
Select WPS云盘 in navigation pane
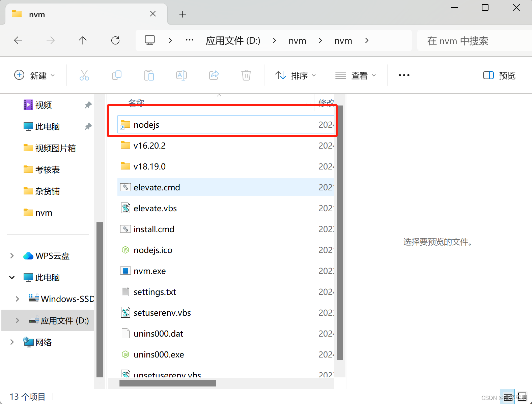coord(47,256)
